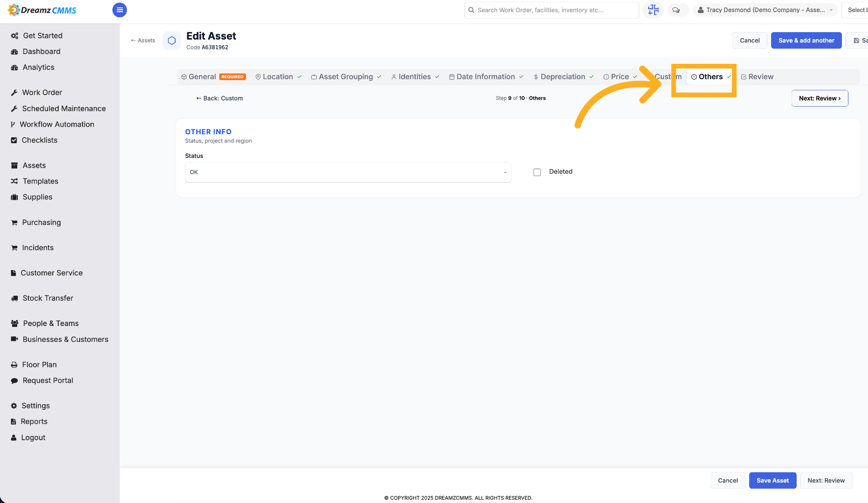Switch to the Asset Grouping tab
The image size is (868, 503).
pos(346,77)
